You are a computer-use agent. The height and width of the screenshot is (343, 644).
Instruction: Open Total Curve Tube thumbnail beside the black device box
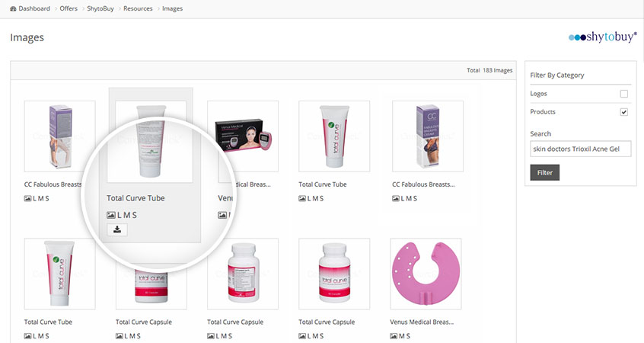pos(334,136)
